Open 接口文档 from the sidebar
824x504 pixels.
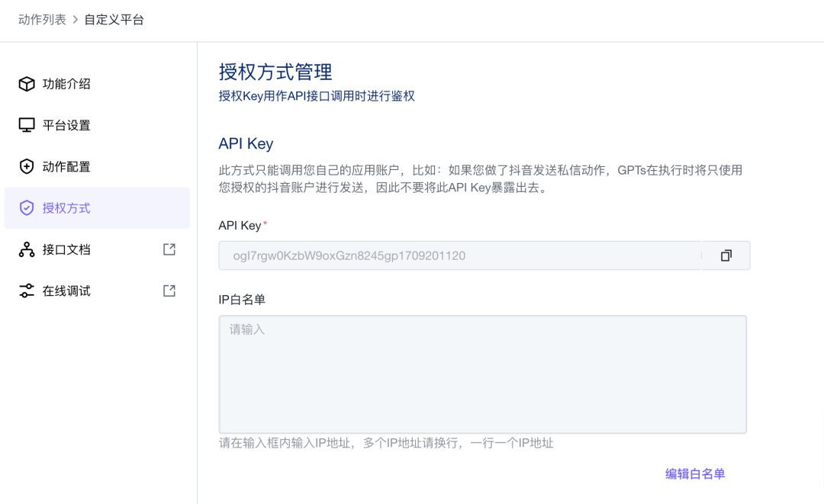coord(66,249)
